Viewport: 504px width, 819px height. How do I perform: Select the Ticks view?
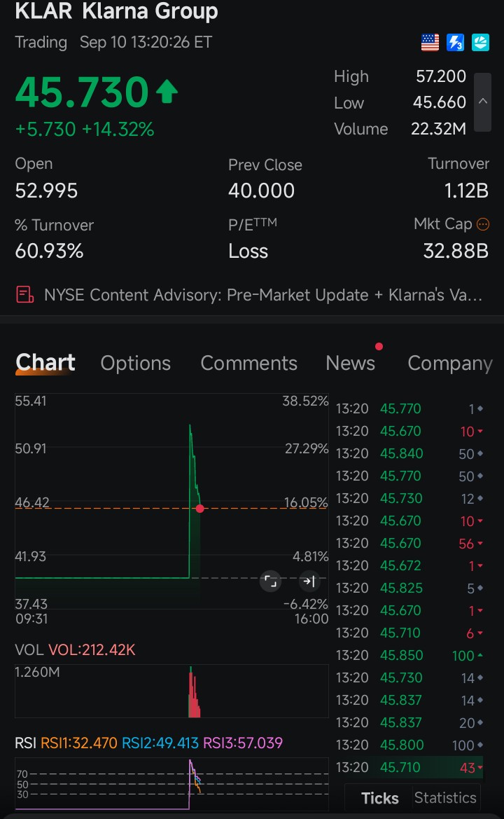tap(380, 798)
